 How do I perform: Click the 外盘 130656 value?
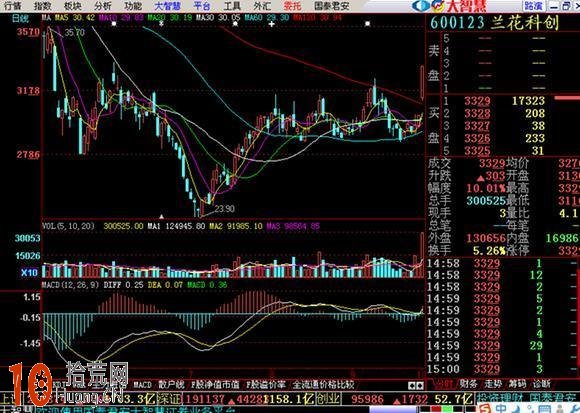click(x=486, y=238)
